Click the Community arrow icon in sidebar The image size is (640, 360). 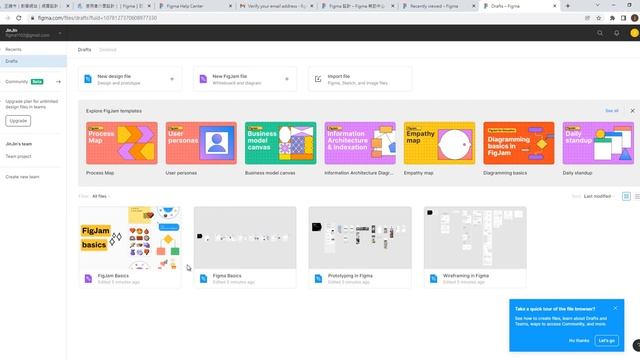tap(58, 82)
